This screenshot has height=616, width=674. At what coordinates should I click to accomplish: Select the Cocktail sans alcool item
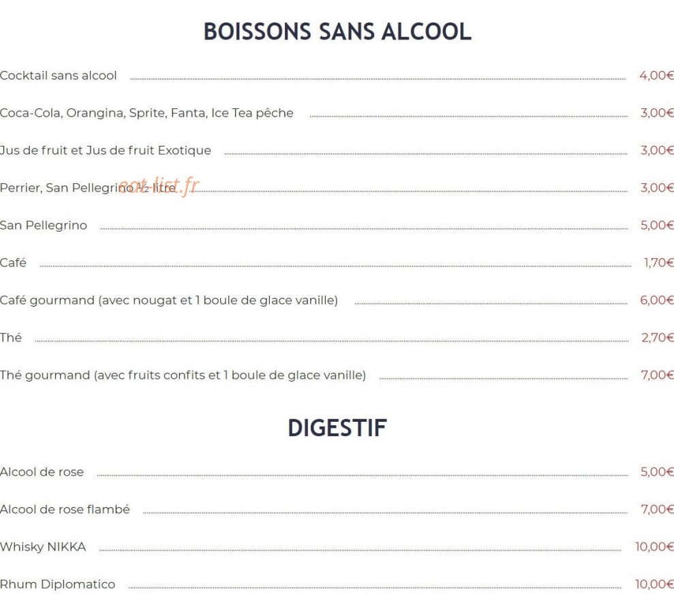pos(59,76)
